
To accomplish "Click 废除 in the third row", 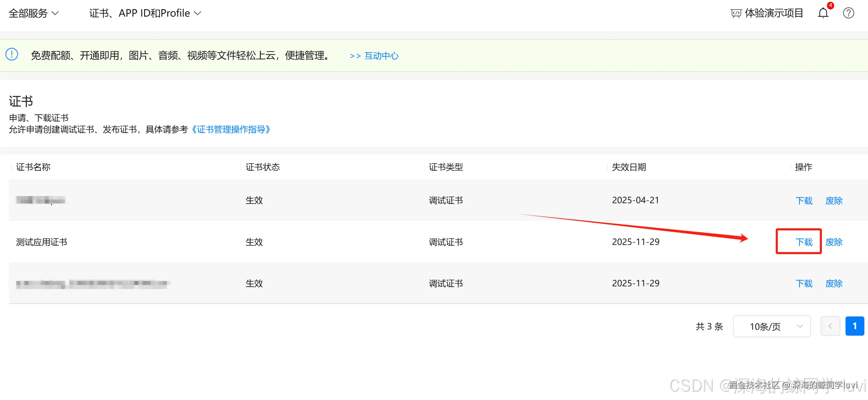I will (834, 283).
